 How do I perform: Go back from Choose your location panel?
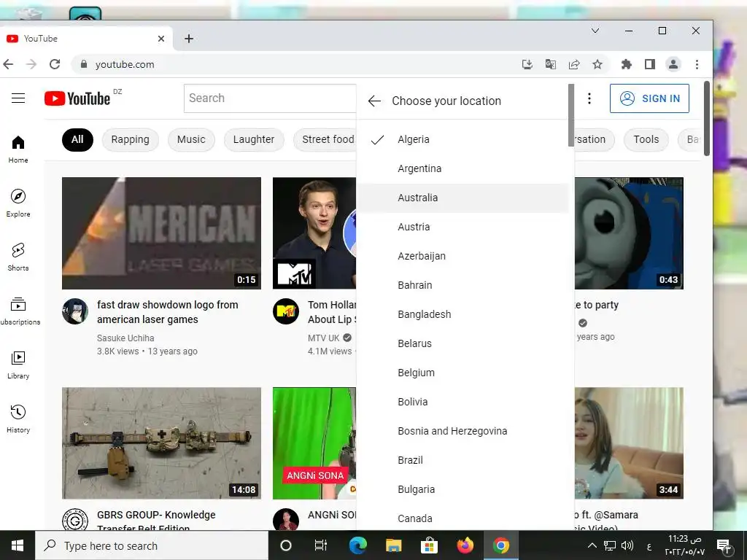click(374, 101)
